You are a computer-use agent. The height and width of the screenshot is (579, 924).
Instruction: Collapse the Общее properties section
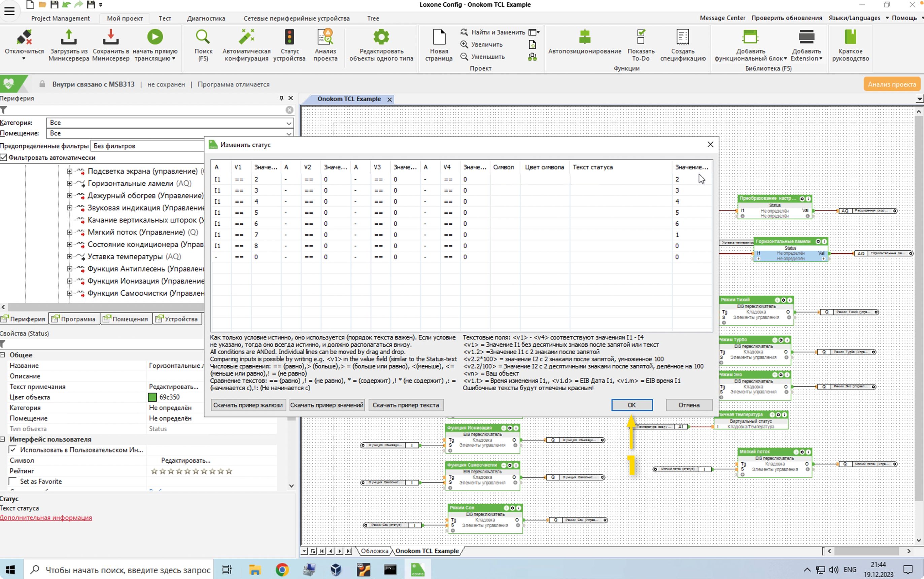[x=3, y=355]
